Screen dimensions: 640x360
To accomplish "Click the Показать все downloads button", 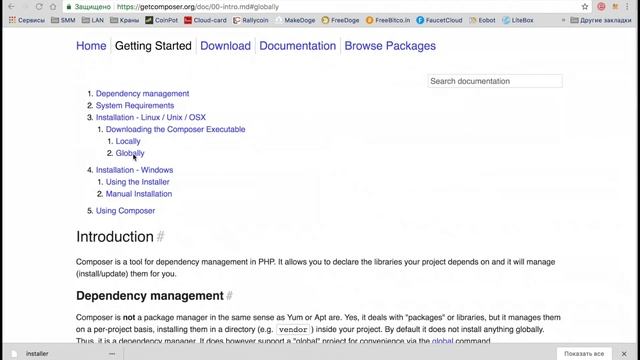I will [584, 354].
